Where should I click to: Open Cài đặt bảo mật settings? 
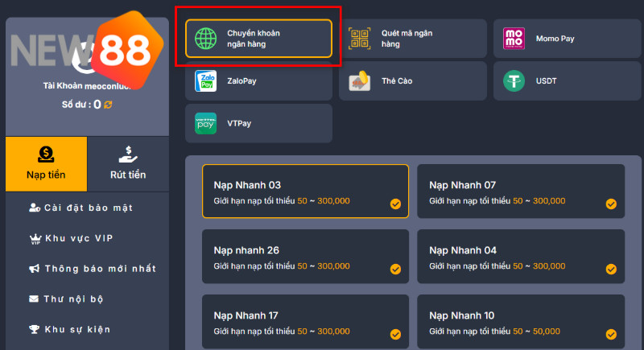88,208
